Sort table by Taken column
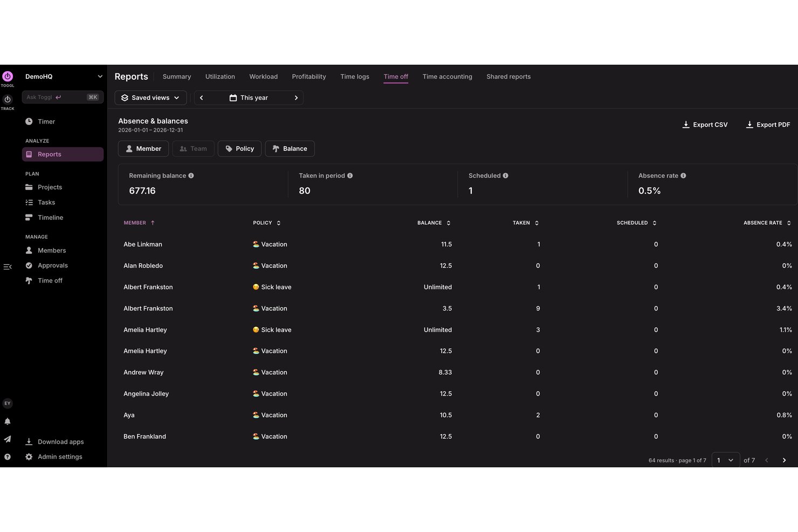 click(x=526, y=223)
